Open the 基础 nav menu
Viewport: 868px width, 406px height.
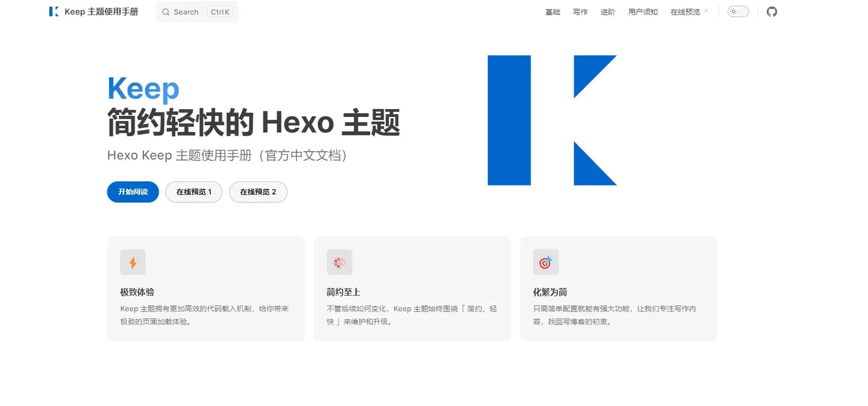click(x=553, y=12)
